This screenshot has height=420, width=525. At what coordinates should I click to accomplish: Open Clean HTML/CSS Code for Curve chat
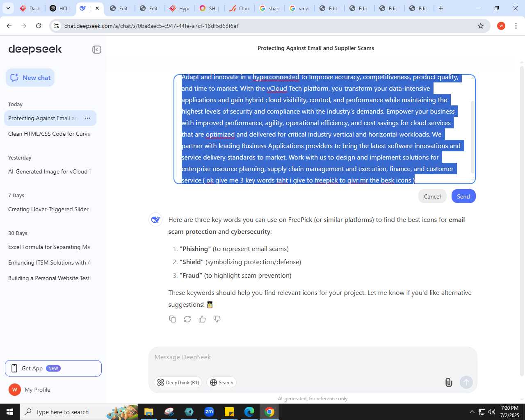click(x=49, y=134)
